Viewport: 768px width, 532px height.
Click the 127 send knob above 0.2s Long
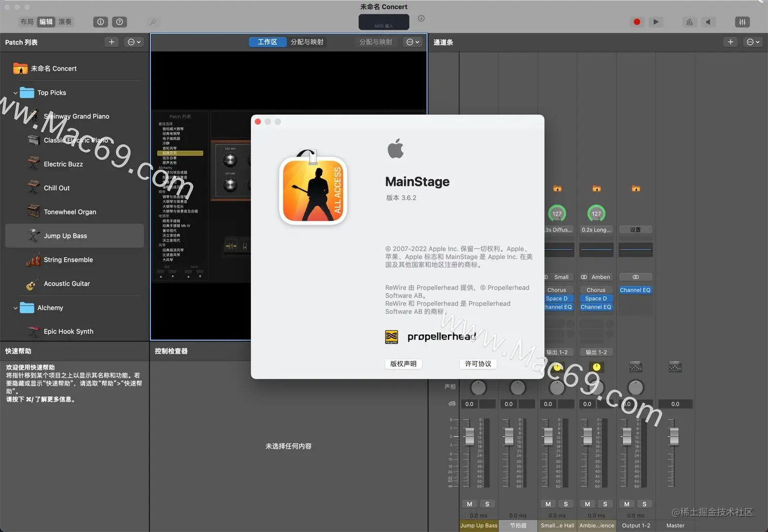tap(596, 213)
